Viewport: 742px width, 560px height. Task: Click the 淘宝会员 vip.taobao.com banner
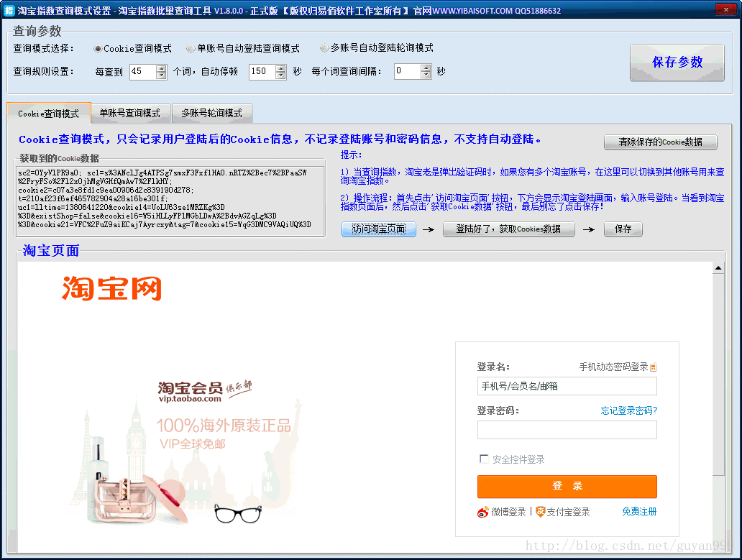(x=204, y=391)
